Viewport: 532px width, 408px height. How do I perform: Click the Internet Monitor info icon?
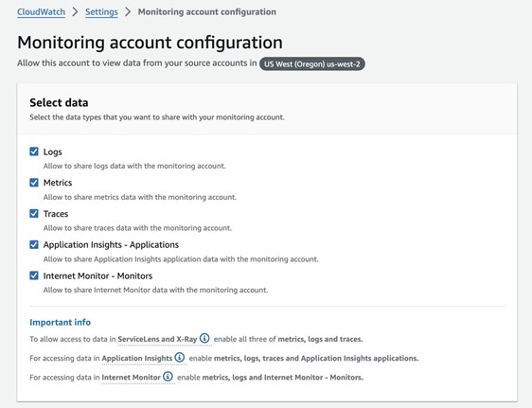(168, 377)
